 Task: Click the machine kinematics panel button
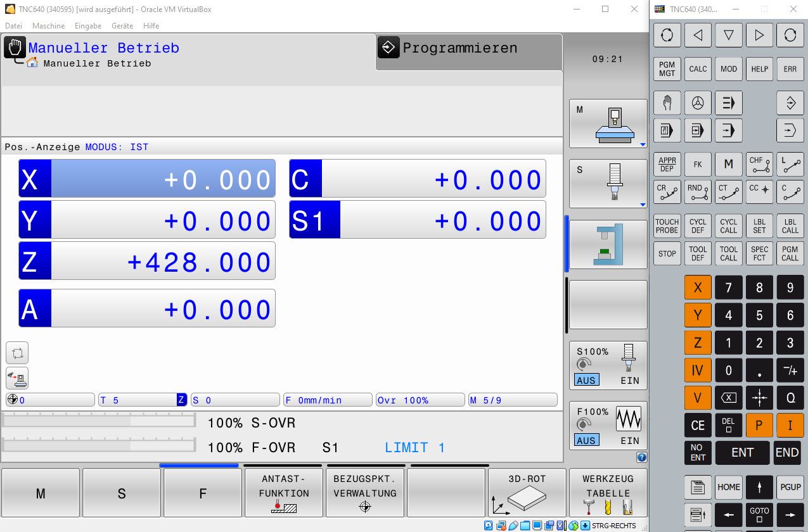tap(608, 245)
